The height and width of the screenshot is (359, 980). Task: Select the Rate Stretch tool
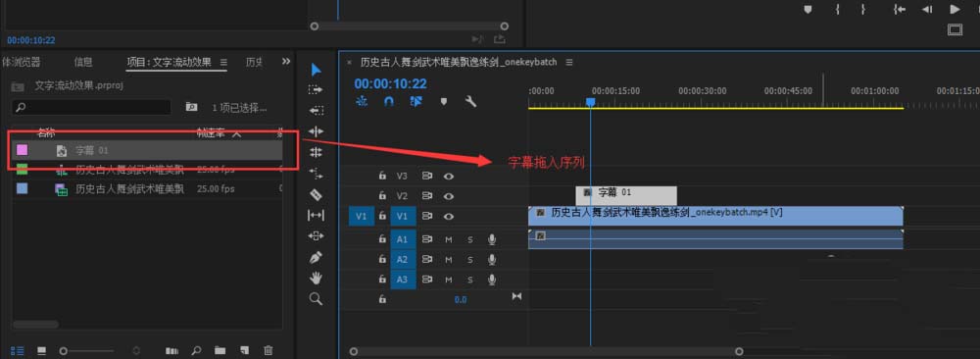316,174
